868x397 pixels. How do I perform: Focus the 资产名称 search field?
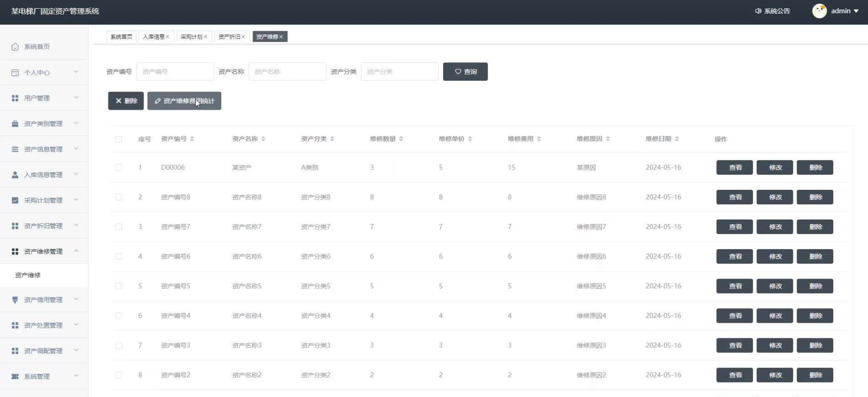pos(287,71)
